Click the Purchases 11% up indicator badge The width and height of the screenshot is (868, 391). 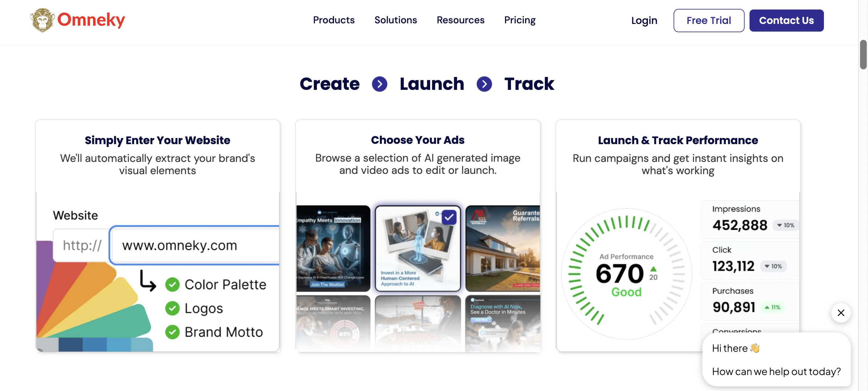pos(772,307)
